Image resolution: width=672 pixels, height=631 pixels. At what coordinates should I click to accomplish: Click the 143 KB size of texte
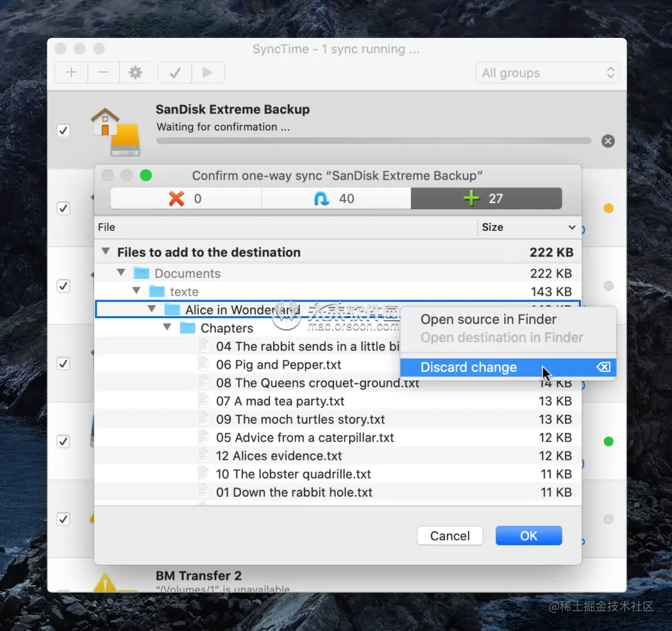pyautogui.click(x=551, y=292)
